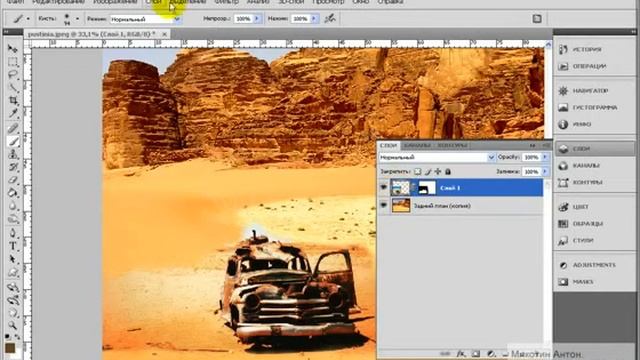Toggle lock image pixels brush icon

[428, 171]
